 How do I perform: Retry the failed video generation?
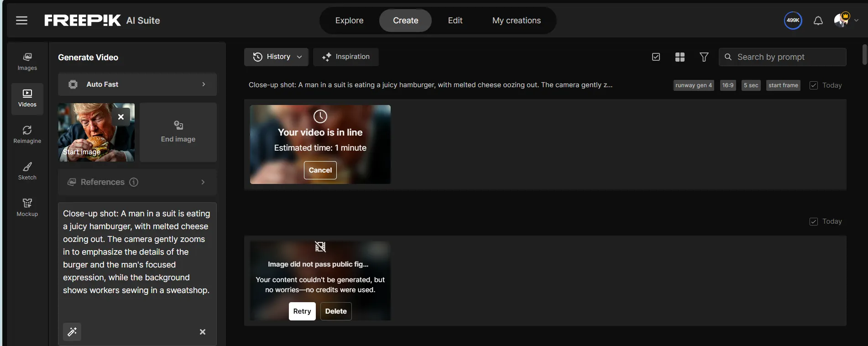(x=302, y=311)
